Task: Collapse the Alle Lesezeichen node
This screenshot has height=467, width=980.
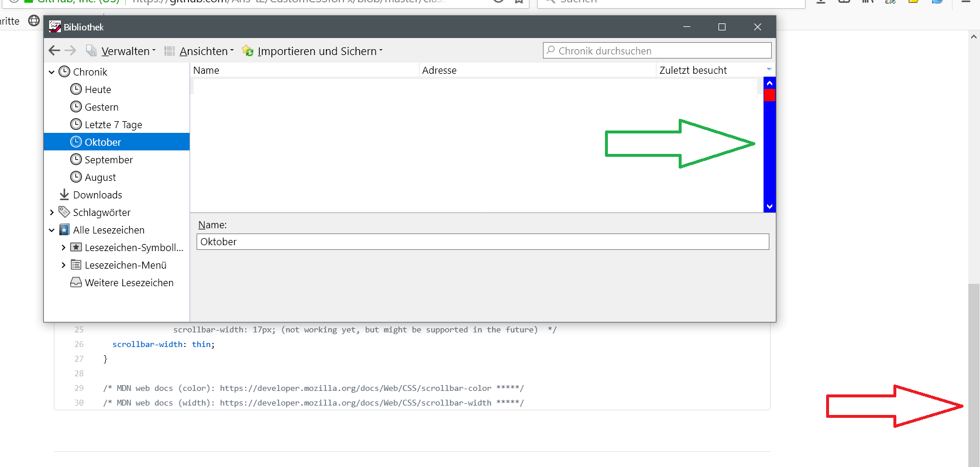Action: 51,230
